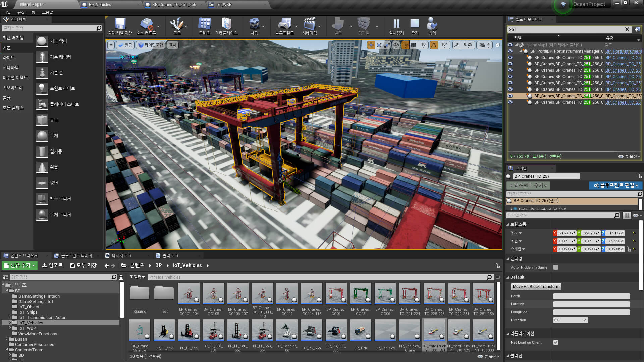Collapse the Transform section
Viewport: 644px width, 362px height.
tap(508, 224)
